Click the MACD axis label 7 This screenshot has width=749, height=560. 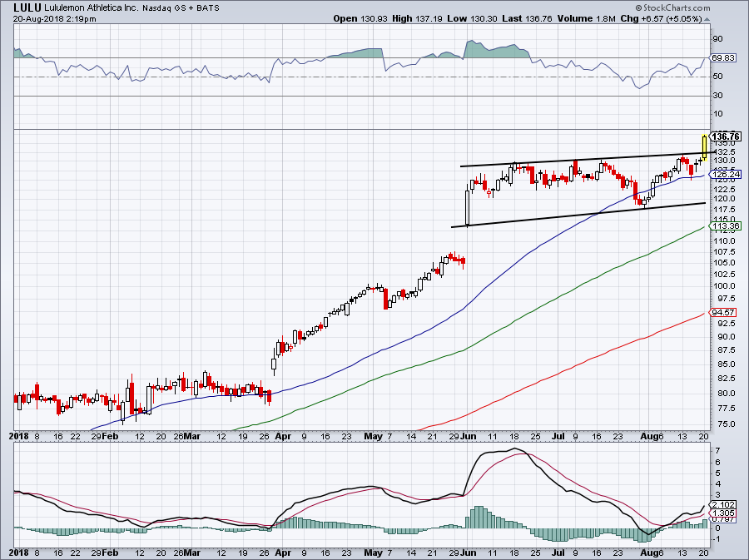(718, 451)
